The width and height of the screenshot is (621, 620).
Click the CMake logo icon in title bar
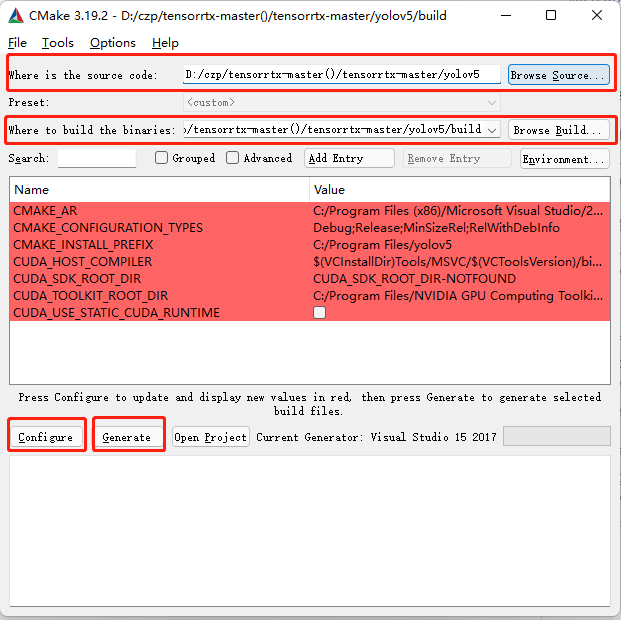16,16
